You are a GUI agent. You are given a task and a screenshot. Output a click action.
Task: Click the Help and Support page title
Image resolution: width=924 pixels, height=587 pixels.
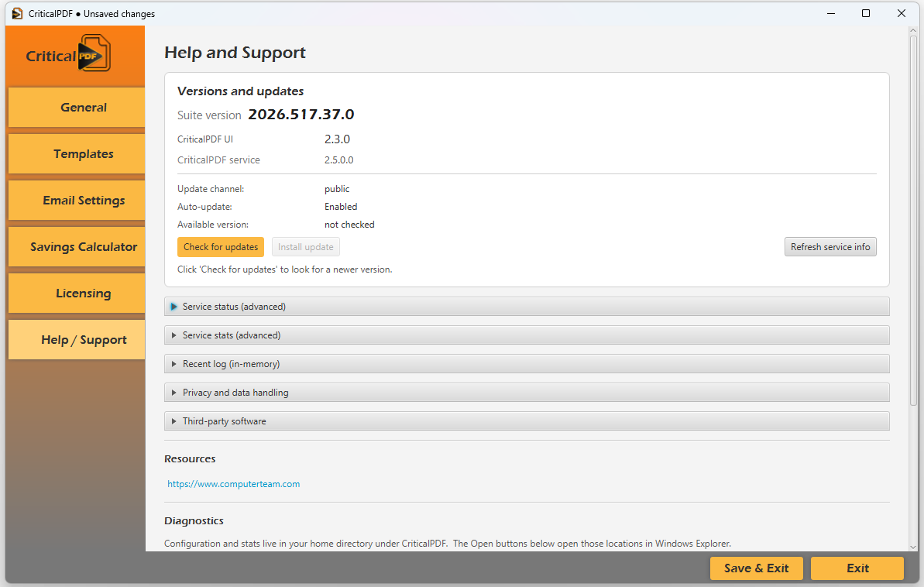point(235,53)
